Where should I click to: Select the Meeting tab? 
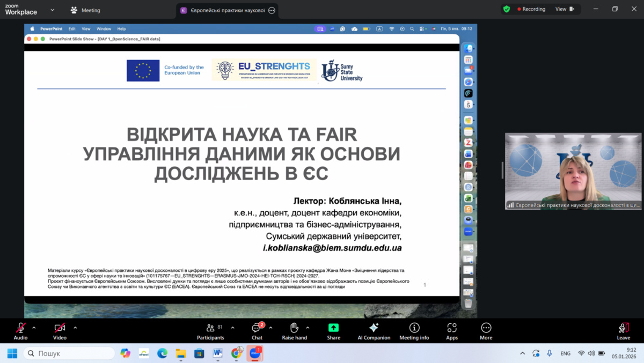(85, 10)
